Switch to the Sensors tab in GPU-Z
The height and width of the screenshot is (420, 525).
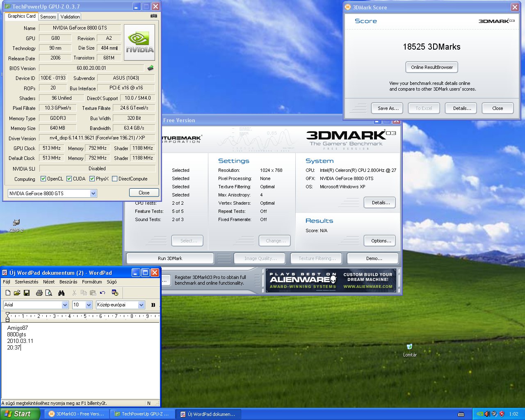click(48, 17)
